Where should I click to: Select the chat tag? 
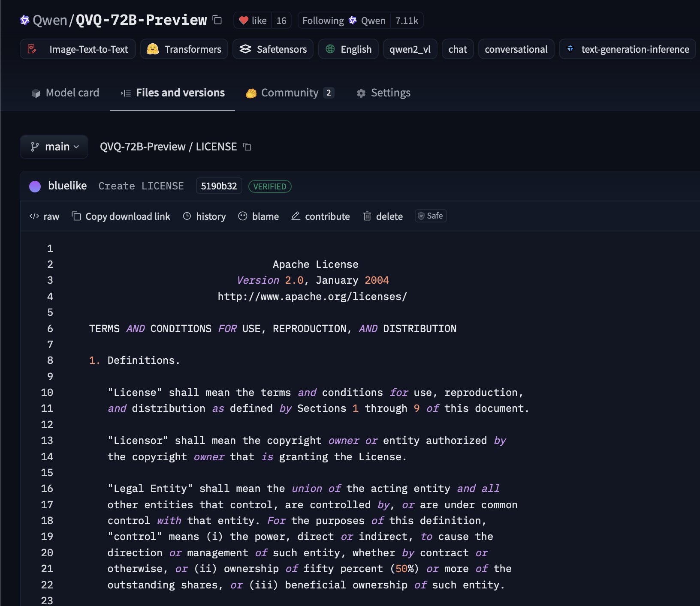(x=458, y=49)
